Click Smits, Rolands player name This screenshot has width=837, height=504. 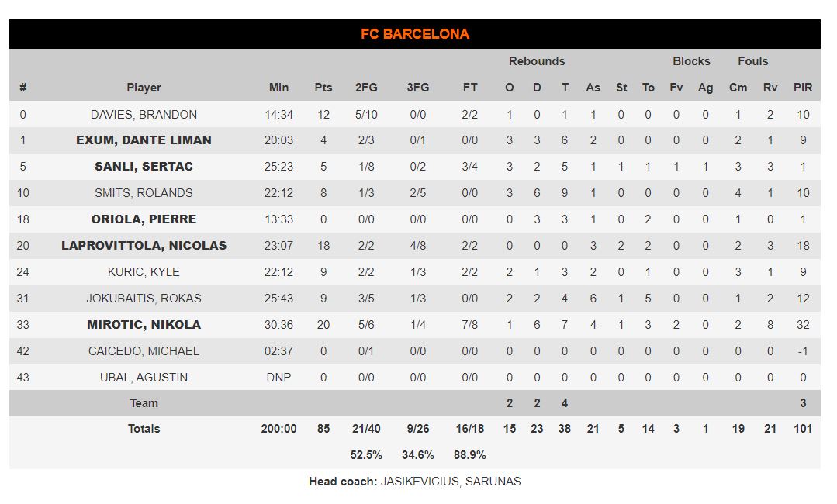144,193
